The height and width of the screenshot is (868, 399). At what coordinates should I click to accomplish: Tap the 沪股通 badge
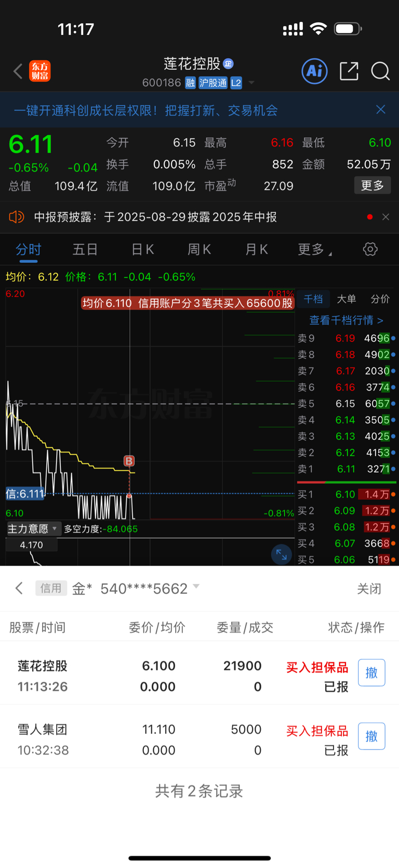pos(213,83)
